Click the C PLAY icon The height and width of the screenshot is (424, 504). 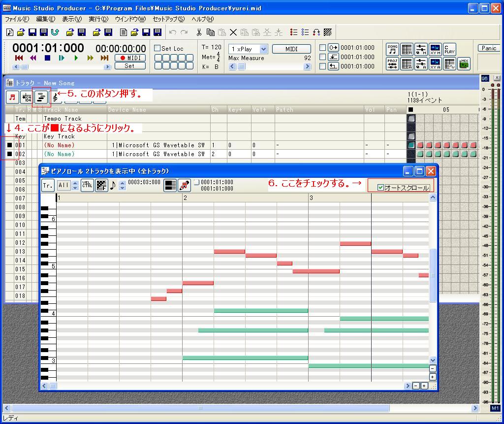449,49
